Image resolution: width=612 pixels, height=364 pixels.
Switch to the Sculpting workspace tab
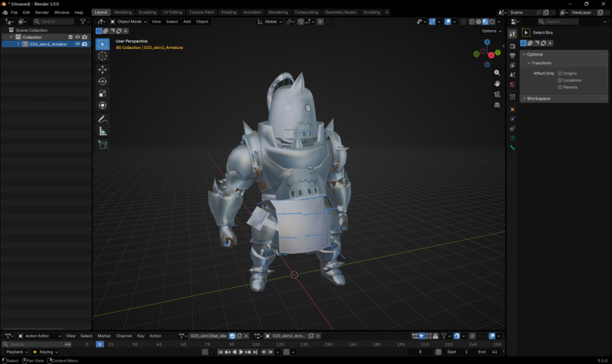point(147,12)
